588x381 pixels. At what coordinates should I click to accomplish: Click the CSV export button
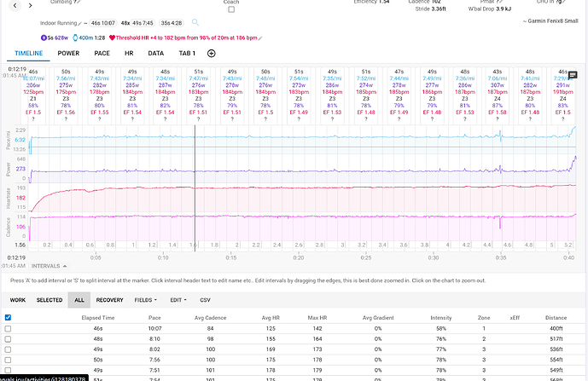click(205, 300)
